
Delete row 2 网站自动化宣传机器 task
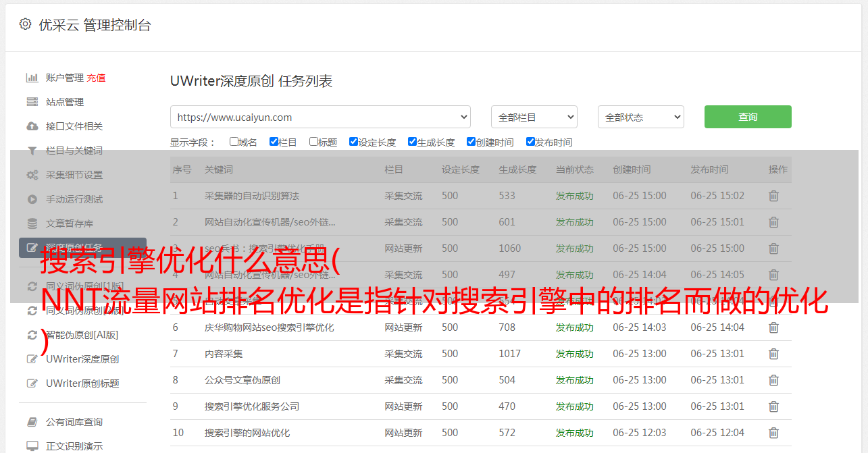[774, 222]
